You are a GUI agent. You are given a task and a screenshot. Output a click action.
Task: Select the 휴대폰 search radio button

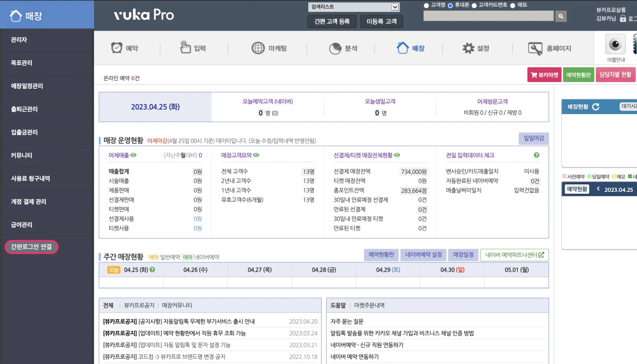tap(450, 5)
